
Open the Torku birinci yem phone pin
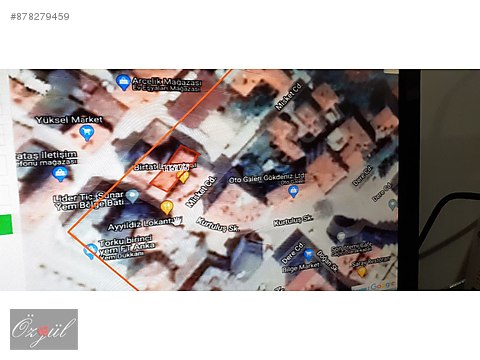click(x=90, y=252)
